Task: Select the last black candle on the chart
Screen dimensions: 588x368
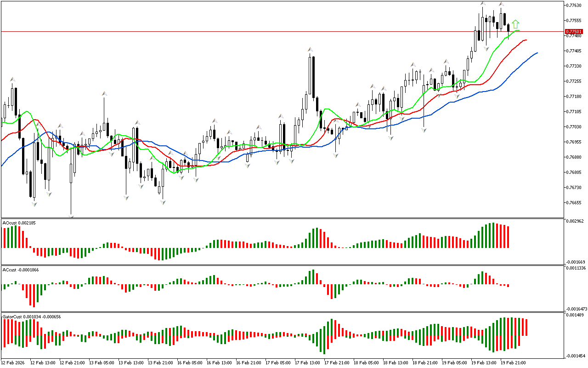Action: [x=509, y=28]
